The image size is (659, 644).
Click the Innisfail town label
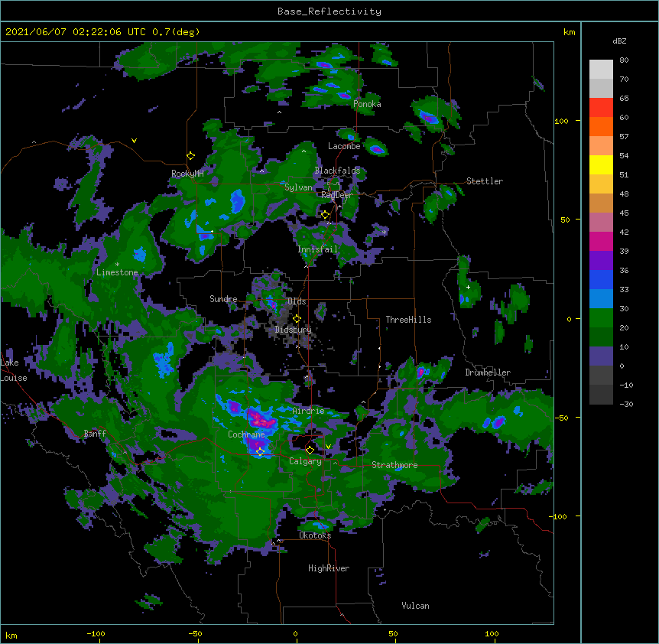tap(318, 249)
